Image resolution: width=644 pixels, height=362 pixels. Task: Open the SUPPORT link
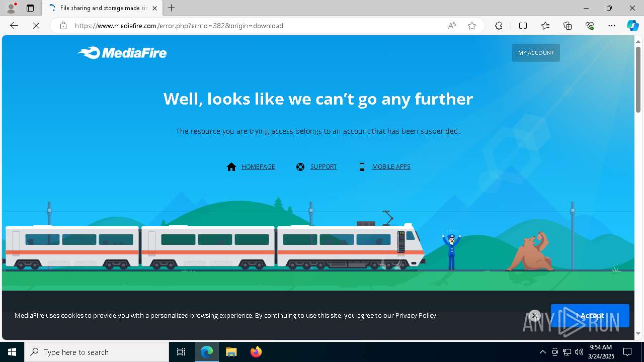coord(324,167)
